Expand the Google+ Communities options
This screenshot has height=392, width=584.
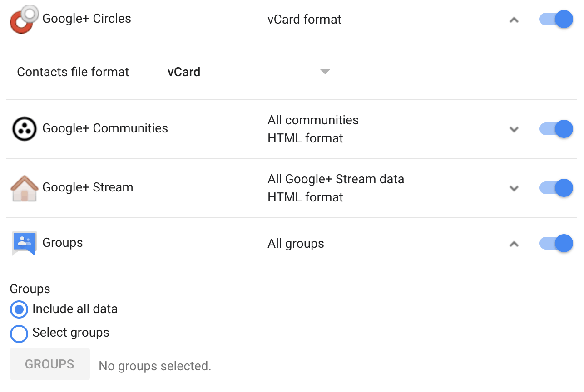[x=514, y=129]
